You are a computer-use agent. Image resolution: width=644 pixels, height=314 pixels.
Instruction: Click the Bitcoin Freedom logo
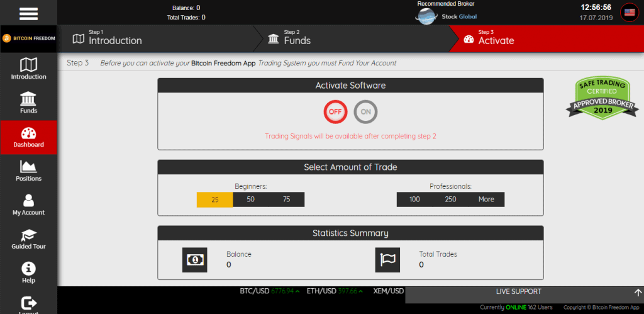[x=29, y=38]
